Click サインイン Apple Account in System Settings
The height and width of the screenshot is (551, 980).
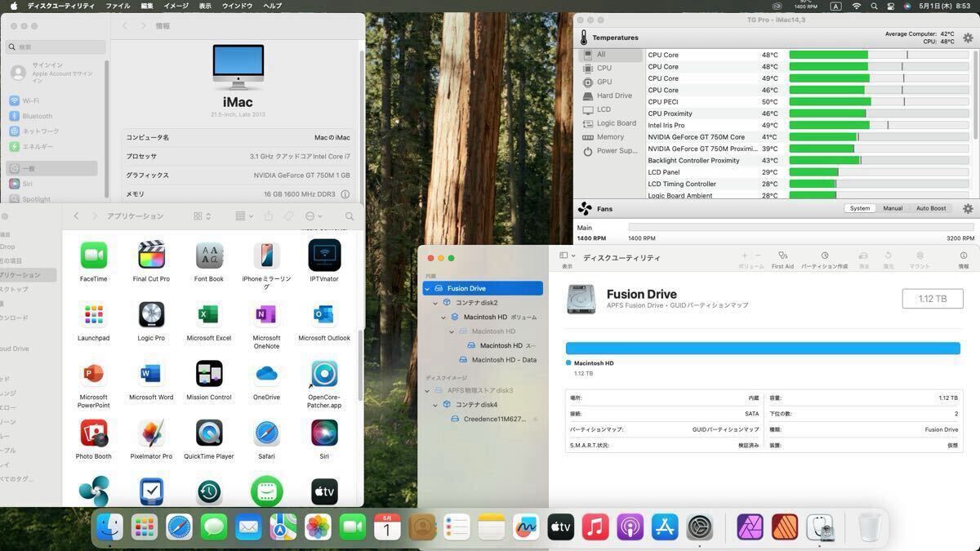(x=54, y=73)
